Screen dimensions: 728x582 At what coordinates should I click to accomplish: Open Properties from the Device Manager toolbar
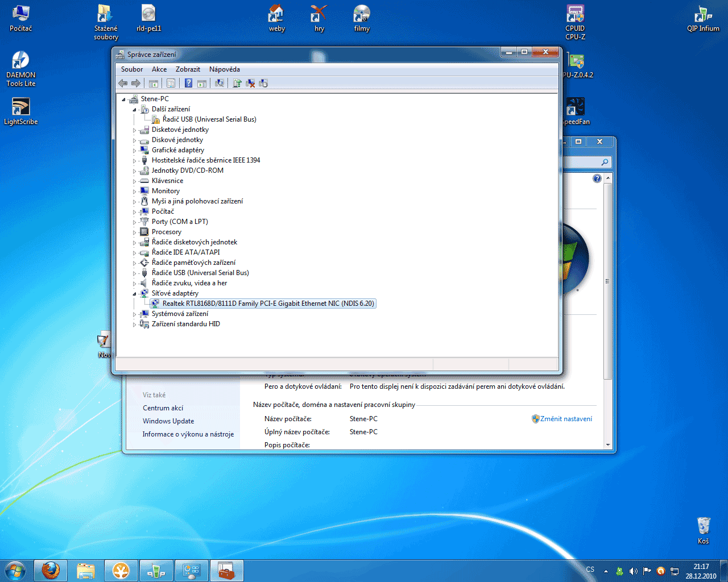tap(171, 84)
